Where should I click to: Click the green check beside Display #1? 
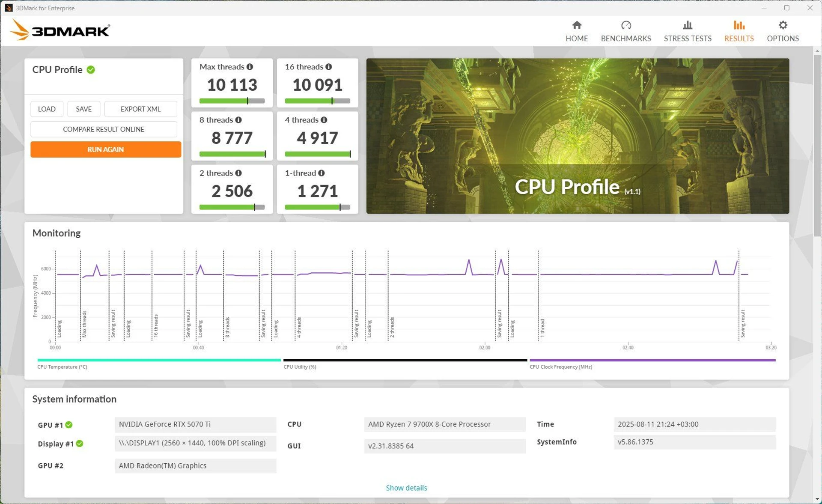coord(80,444)
